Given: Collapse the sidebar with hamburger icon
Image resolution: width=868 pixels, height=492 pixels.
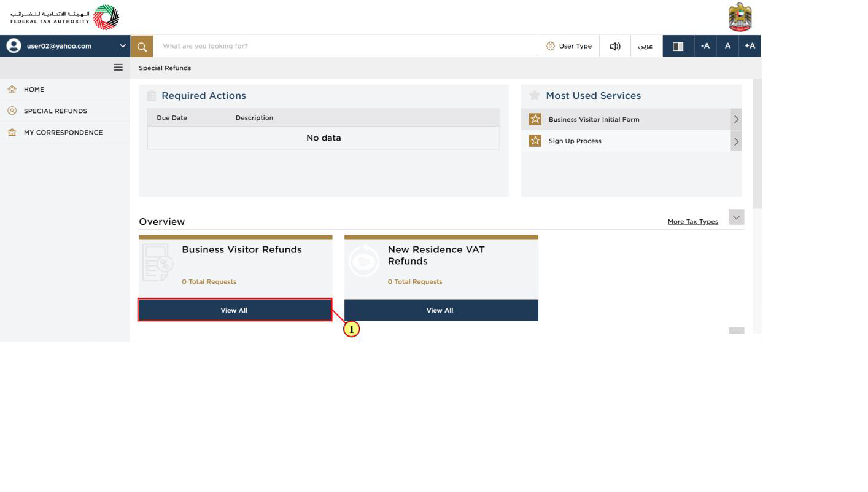Looking at the screenshot, I should 118,68.
